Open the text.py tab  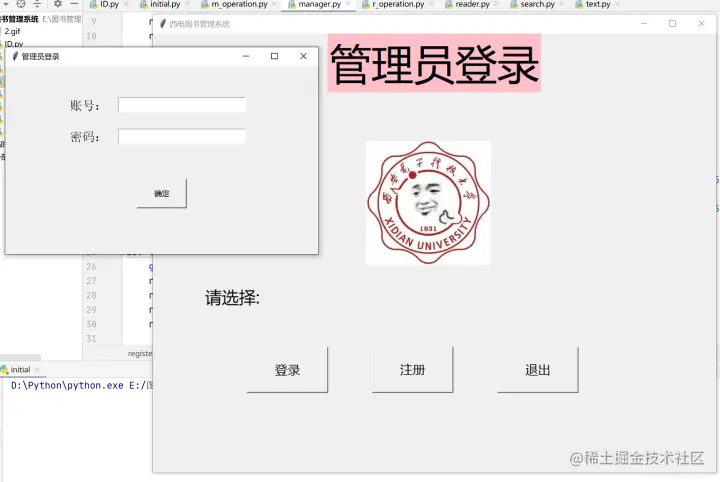point(598,4)
